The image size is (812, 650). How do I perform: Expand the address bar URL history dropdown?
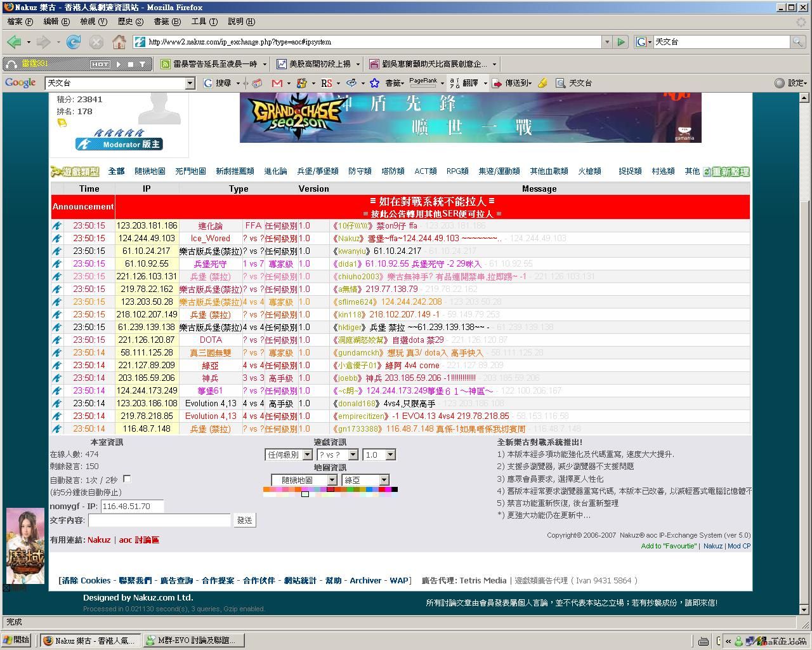point(607,42)
